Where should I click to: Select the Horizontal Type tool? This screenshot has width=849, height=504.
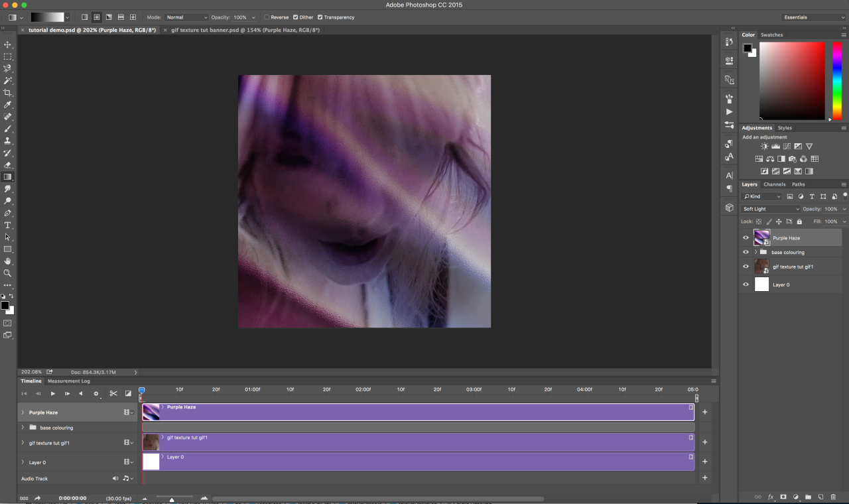(8, 225)
